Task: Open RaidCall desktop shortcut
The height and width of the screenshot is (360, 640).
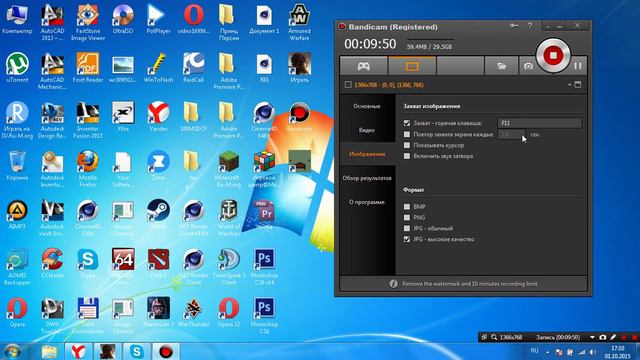Action: point(193,68)
